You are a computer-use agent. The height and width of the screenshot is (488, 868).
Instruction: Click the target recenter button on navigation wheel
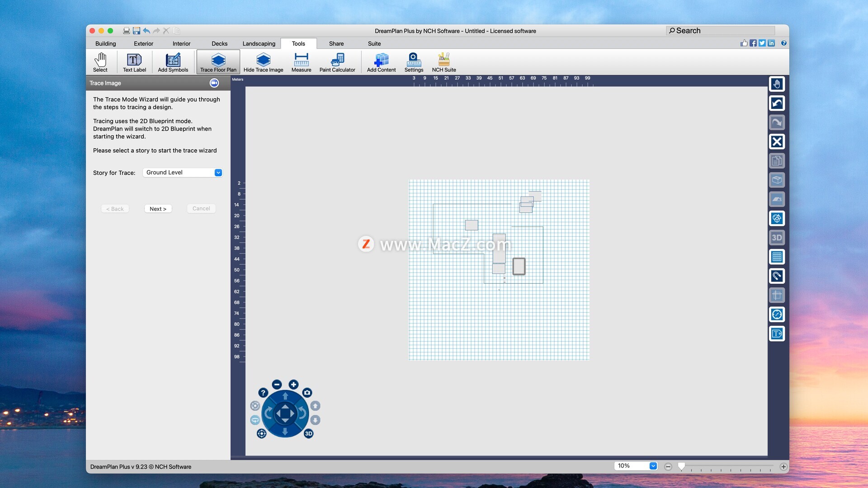(262, 434)
